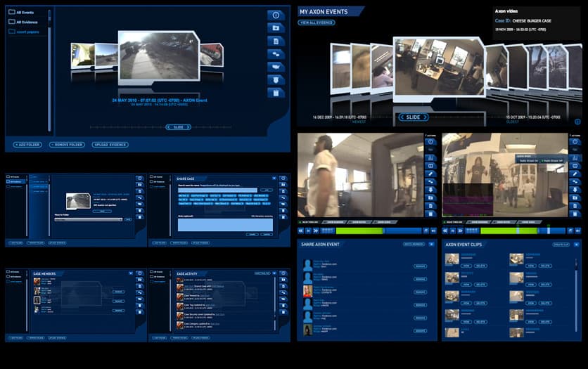
Task: Click Slide handle in top-left evidence panel
Action: 179,127
